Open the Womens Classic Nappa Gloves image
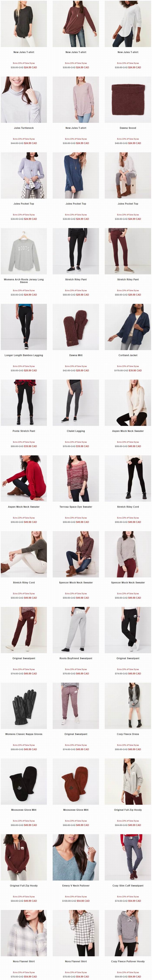The height and width of the screenshot is (980, 152). point(24,705)
